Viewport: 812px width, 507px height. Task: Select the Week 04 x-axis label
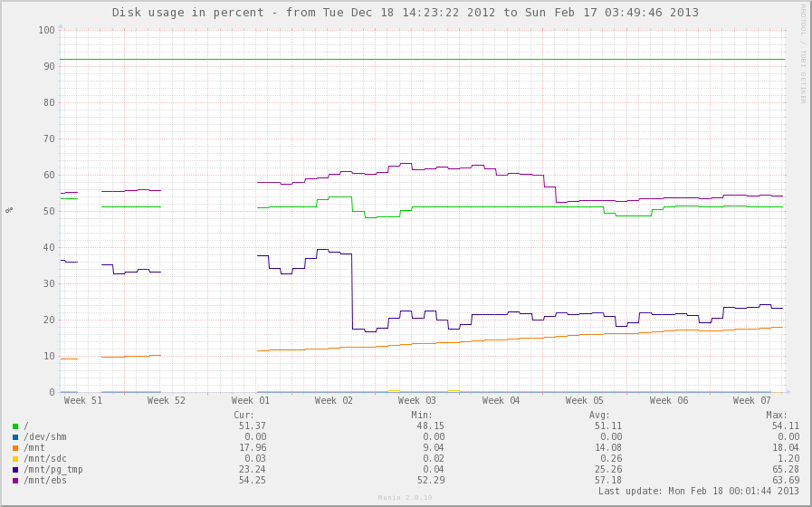pos(501,401)
